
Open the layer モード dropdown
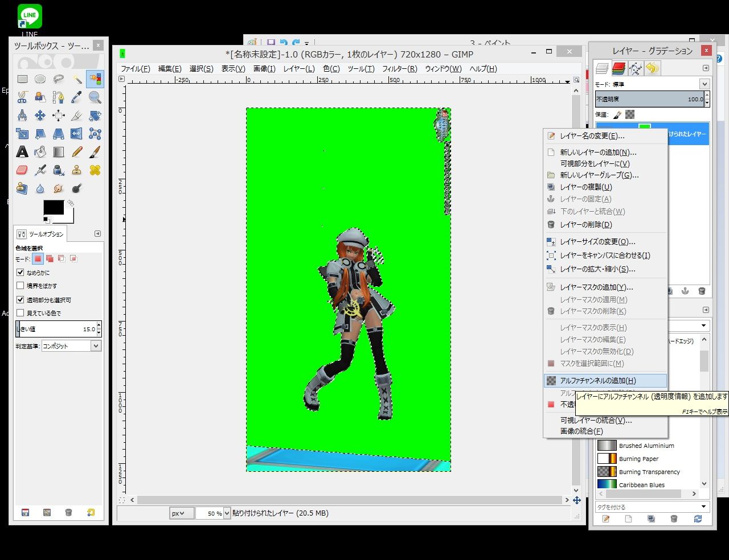pos(705,84)
